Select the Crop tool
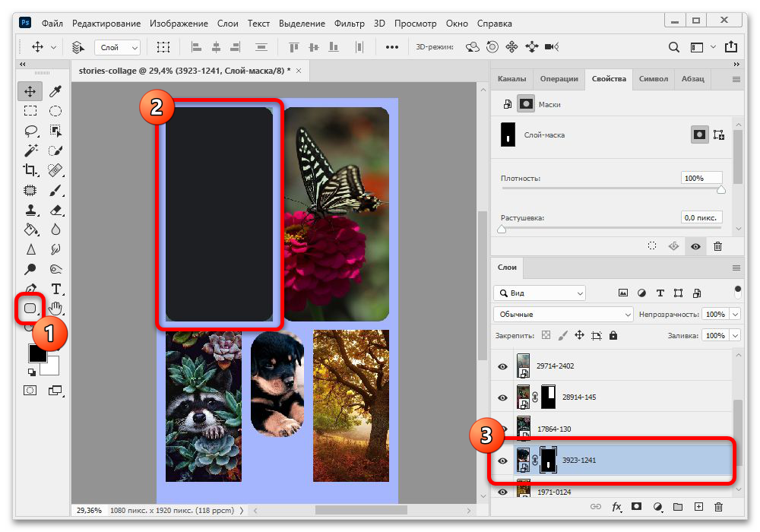 30,170
